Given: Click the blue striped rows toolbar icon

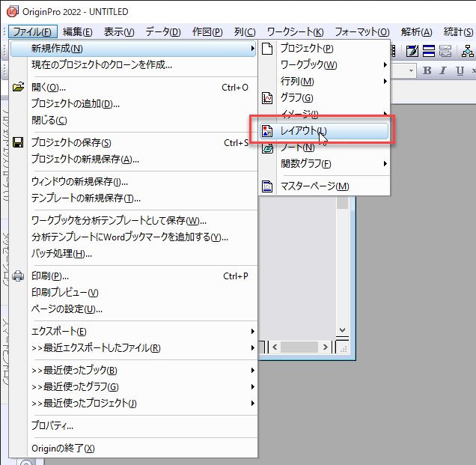Looking at the screenshot, I should [x=429, y=51].
